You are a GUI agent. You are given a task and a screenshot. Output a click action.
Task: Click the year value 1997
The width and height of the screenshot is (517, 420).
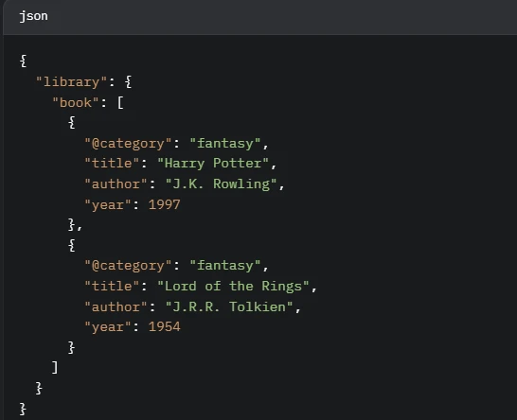(x=164, y=204)
